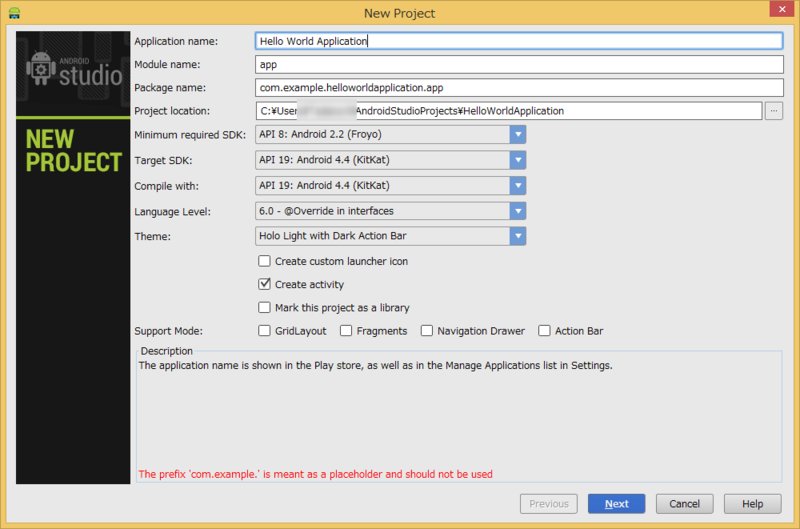
Task: Enable Navigation Drawer support mode
Action: pyautogui.click(x=427, y=331)
